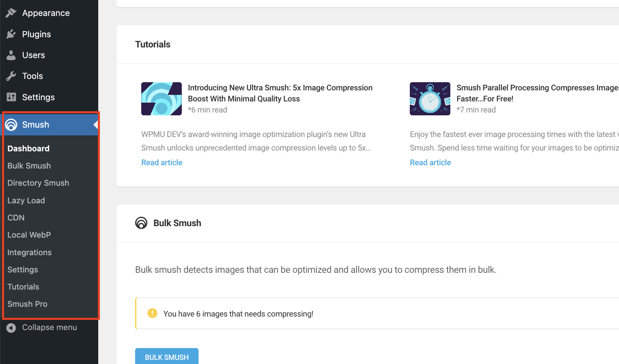The image size is (619, 364).
Task: Click the Bulk Smush section logo icon
Action: tap(141, 223)
